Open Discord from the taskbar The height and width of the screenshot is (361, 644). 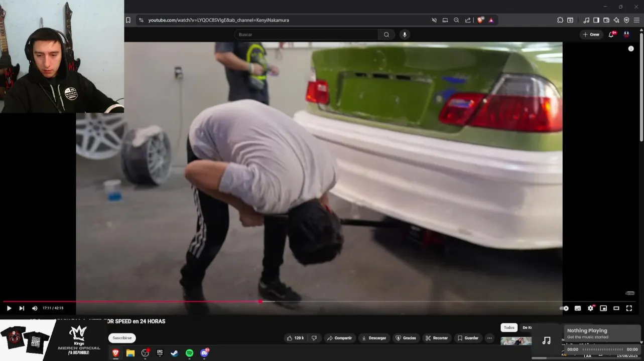(204, 353)
